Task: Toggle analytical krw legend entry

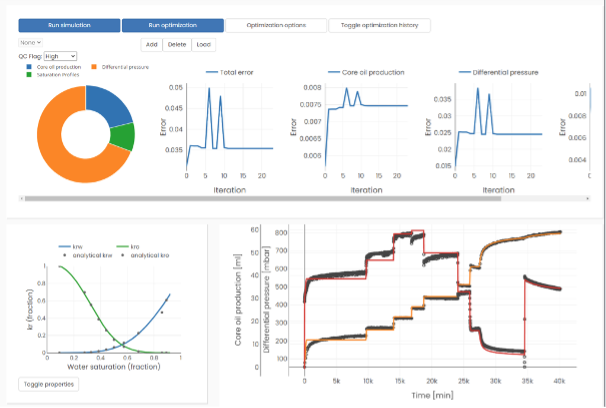Action: pos(88,255)
